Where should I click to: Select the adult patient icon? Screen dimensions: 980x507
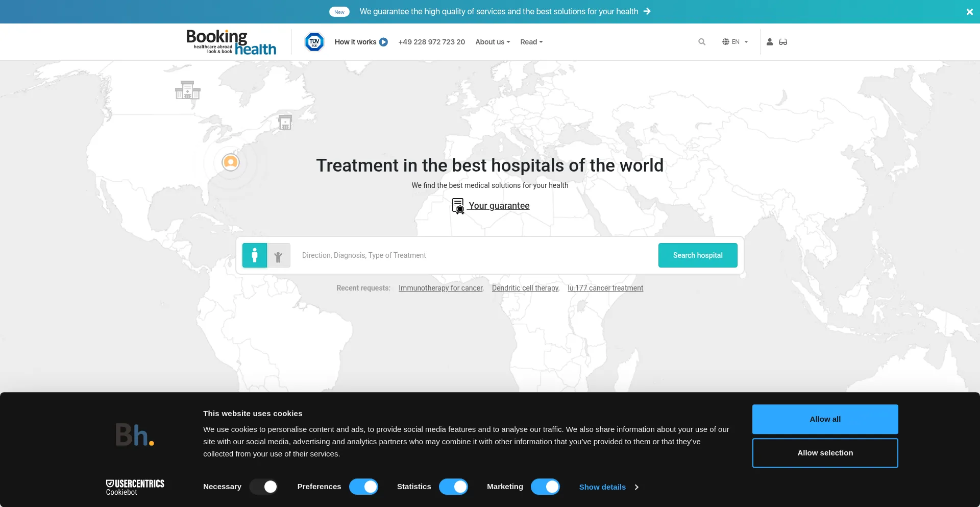click(x=255, y=255)
